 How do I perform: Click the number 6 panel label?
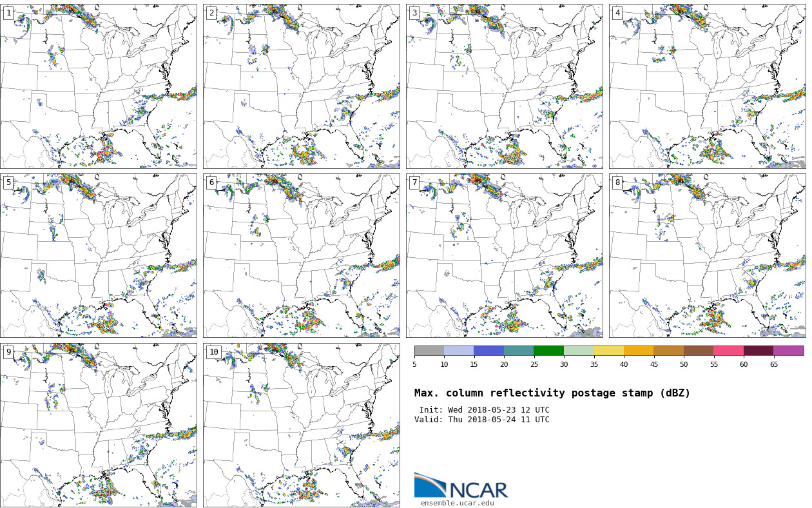click(211, 182)
